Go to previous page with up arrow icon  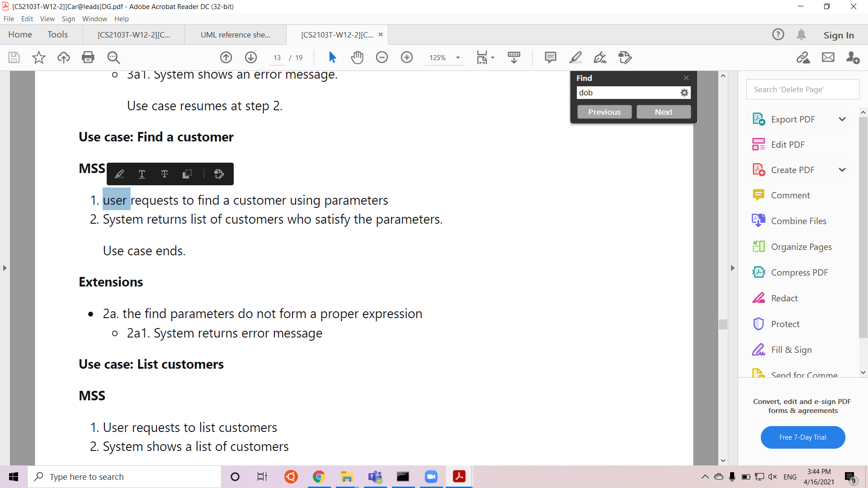click(226, 57)
